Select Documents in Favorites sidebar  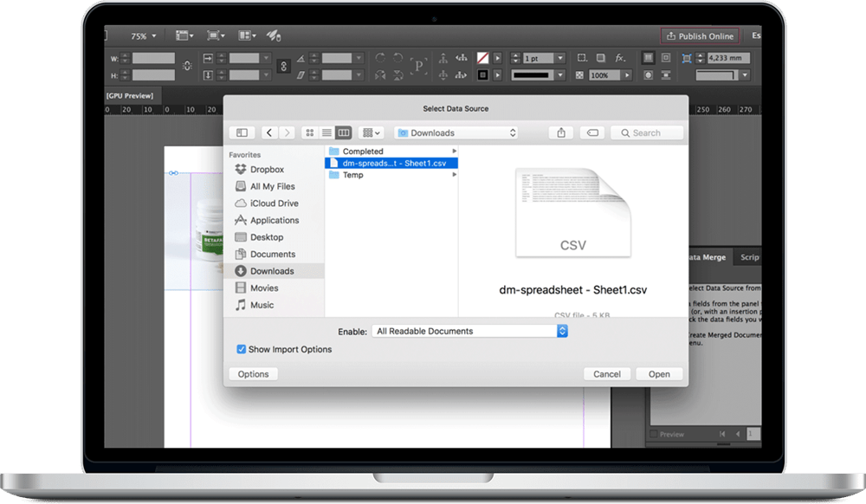pos(273,254)
